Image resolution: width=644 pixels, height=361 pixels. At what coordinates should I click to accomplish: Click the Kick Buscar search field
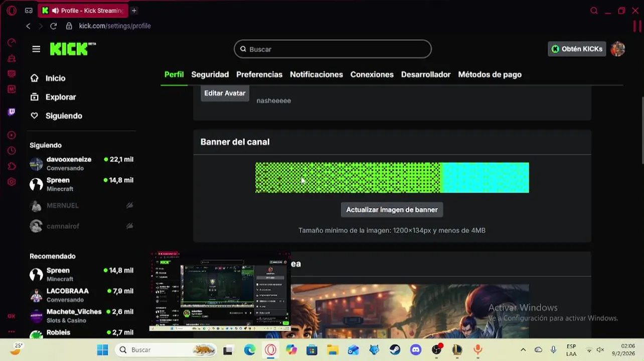click(x=333, y=49)
